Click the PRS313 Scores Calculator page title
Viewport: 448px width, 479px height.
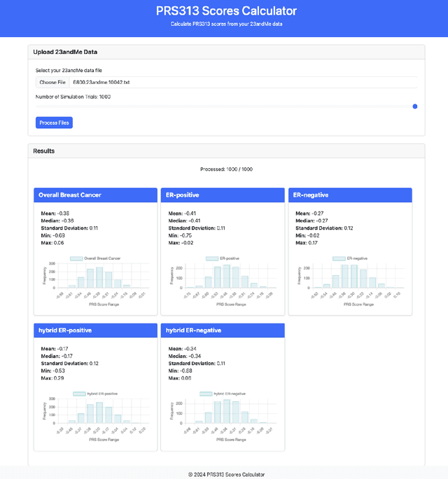click(x=224, y=11)
